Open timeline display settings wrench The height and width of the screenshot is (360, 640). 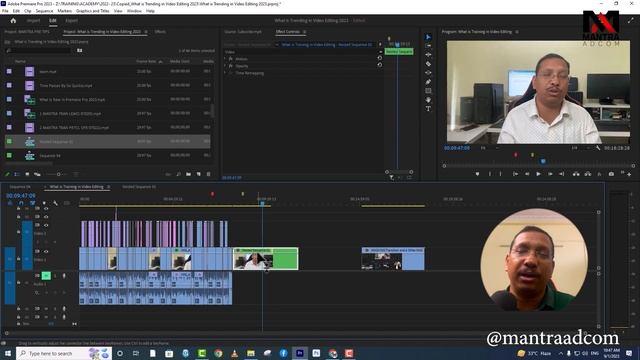[56, 203]
